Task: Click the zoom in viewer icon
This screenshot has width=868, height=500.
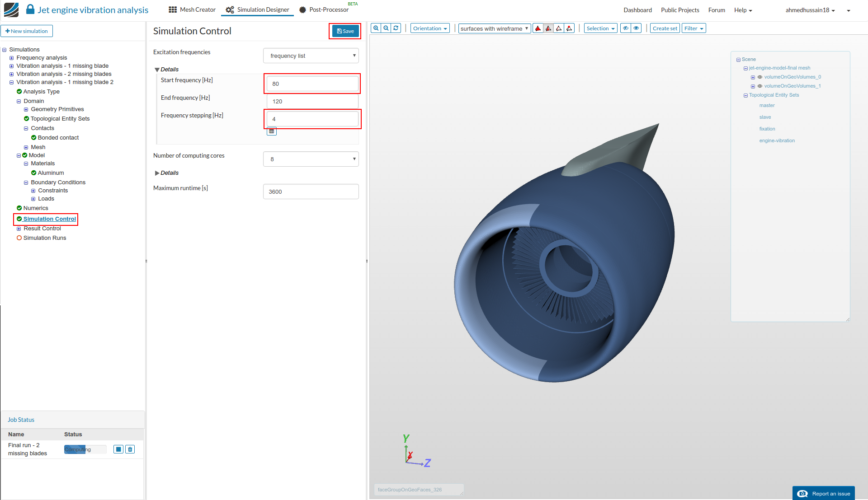Action: 376,28
